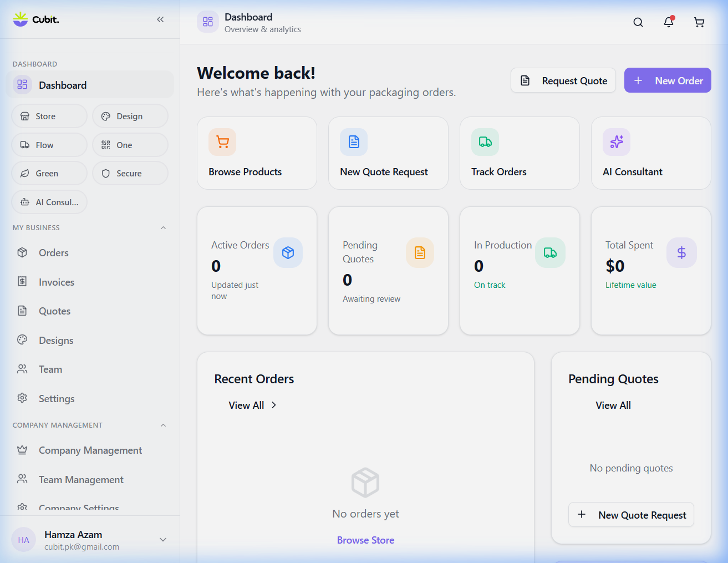The width and height of the screenshot is (728, 563).
Task: Click the 'Welcome back!' heading
Action: point(256,73)
